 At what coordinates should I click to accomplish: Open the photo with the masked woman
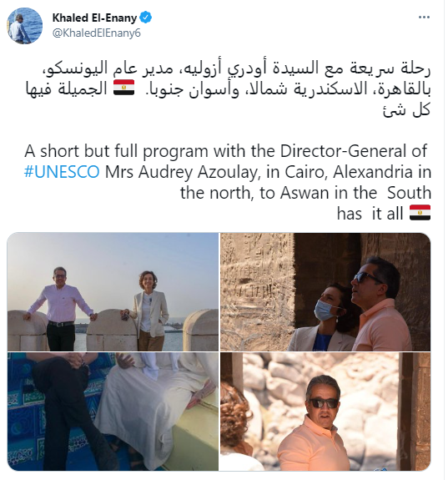pos(325,291)
